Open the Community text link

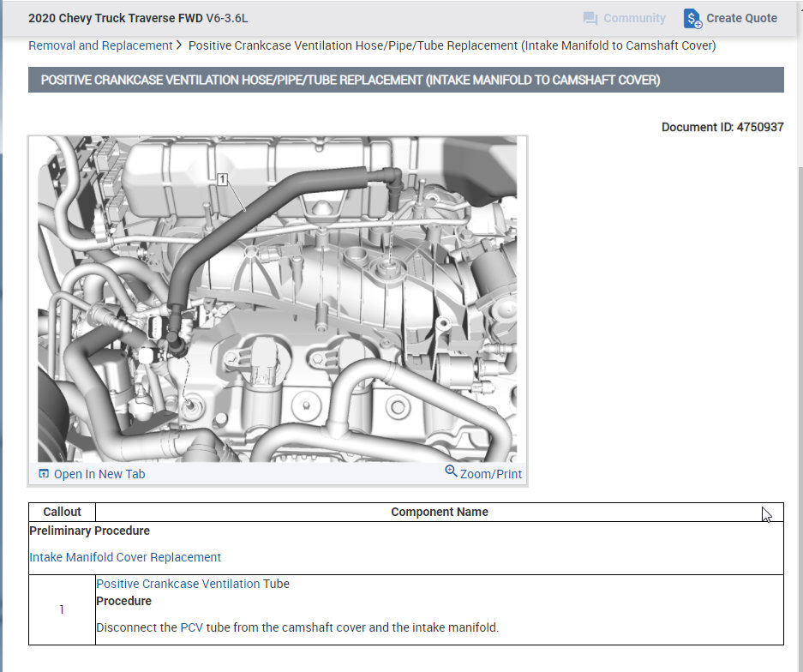634,19
